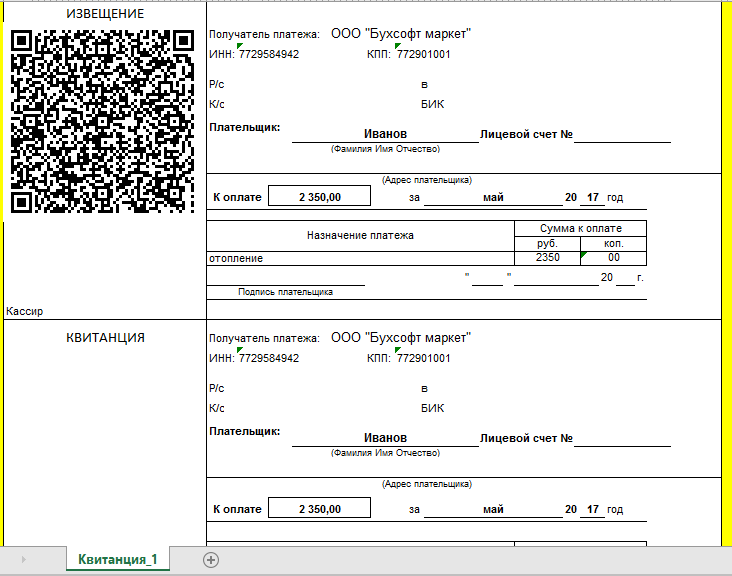This screenshot has width=732, height=576.
Task: Select the 2350 rubles cell
Action: click(547, 258)
